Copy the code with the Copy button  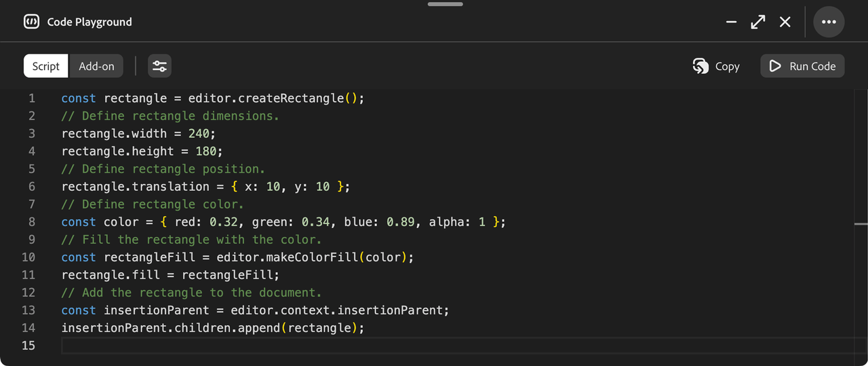click(716, 66)
